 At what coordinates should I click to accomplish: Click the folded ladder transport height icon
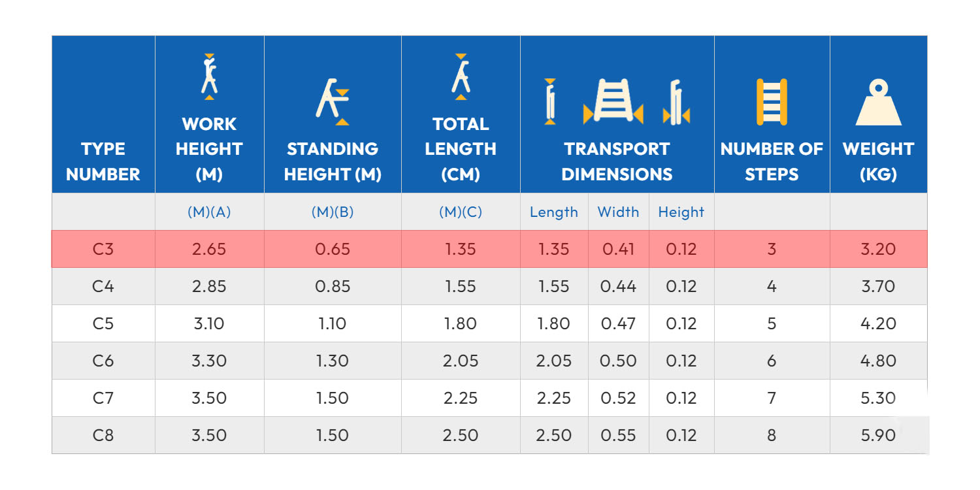click(676, 103)
